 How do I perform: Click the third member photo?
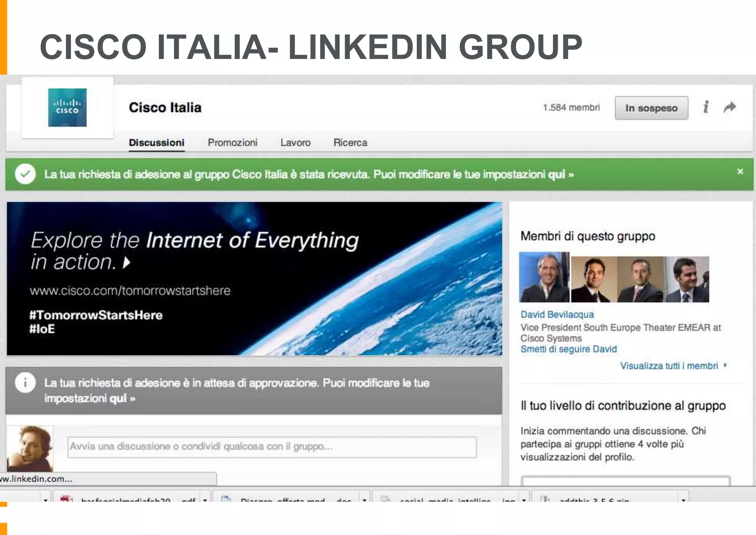click(x=640, y=279)
